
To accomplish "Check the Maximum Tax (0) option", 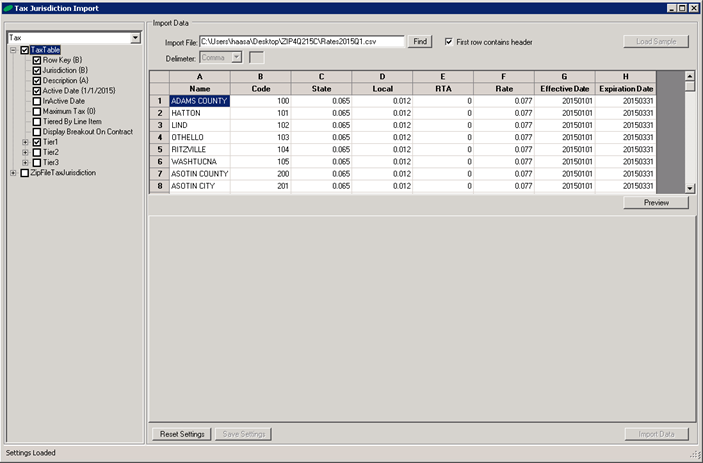I will coord(37,111).
